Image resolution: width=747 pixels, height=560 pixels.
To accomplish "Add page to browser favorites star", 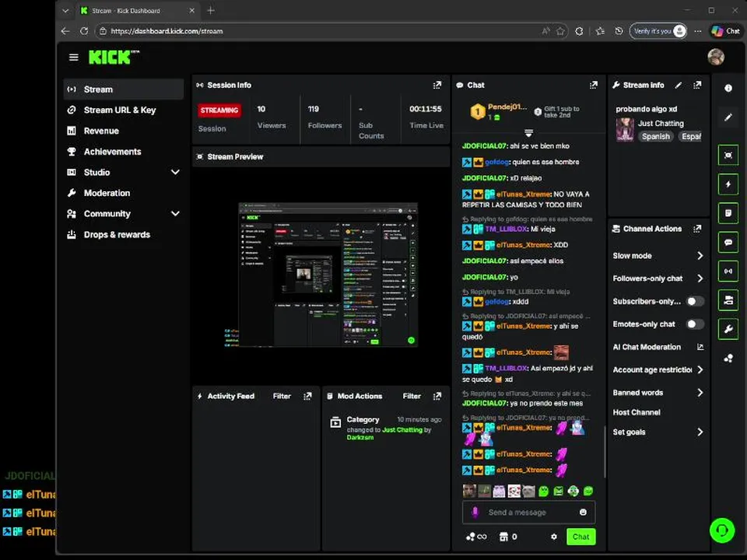I will (x=560, y=31).
